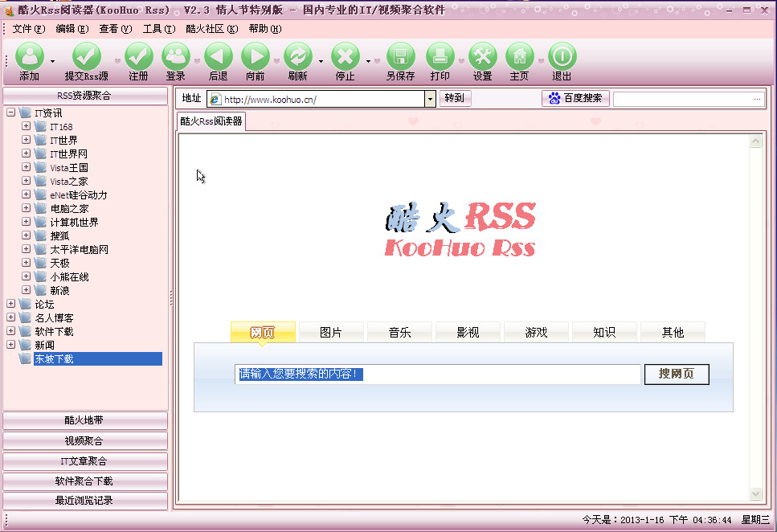Expand the 软件下载 tree node
The image size is (777, 532).
click(x=11, y=331)
